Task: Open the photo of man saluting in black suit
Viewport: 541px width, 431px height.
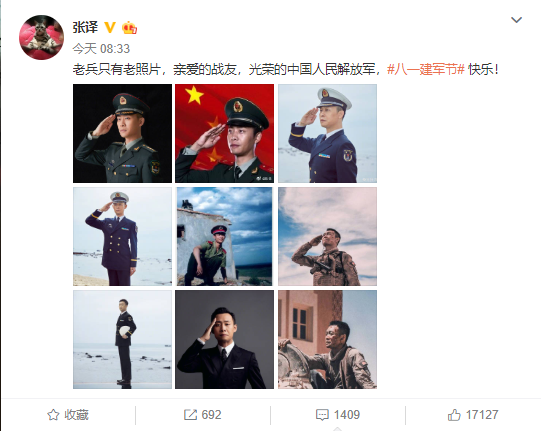Action: coord(225,340)
